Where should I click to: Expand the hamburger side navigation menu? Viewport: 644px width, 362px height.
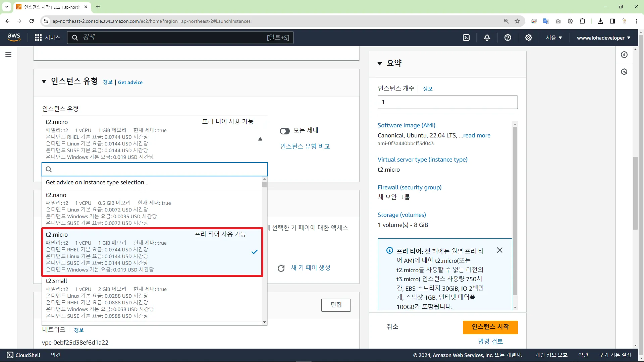coord(8,55)
